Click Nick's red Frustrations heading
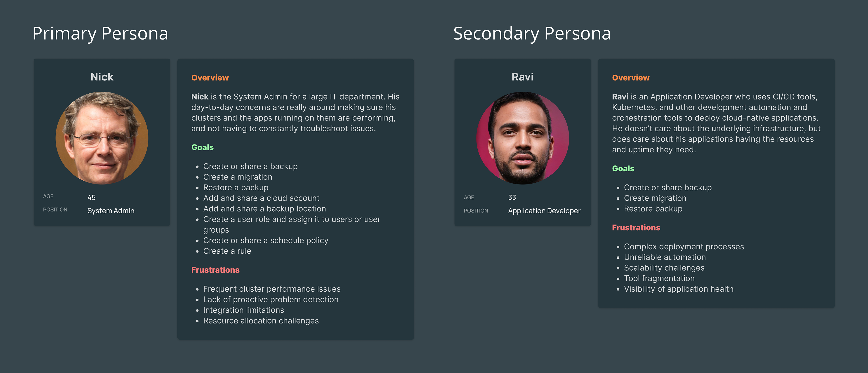Viewport: 868px width, 373px height. coord(215,270)
